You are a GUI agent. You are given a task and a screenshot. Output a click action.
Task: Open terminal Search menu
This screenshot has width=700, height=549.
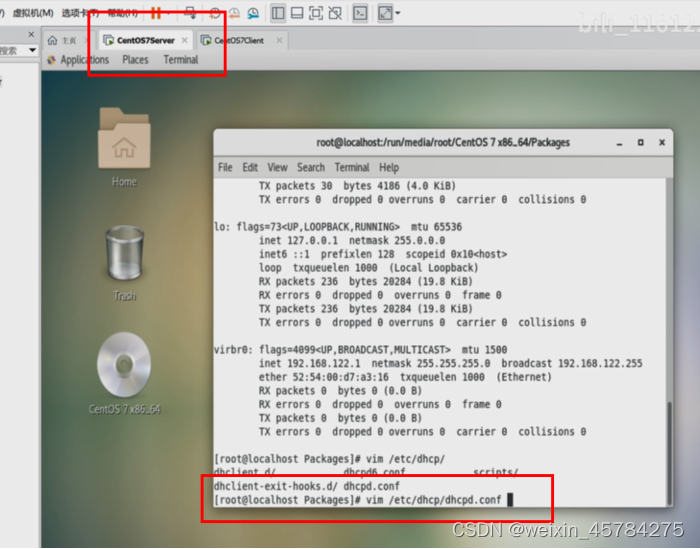(x=311, y=167)
